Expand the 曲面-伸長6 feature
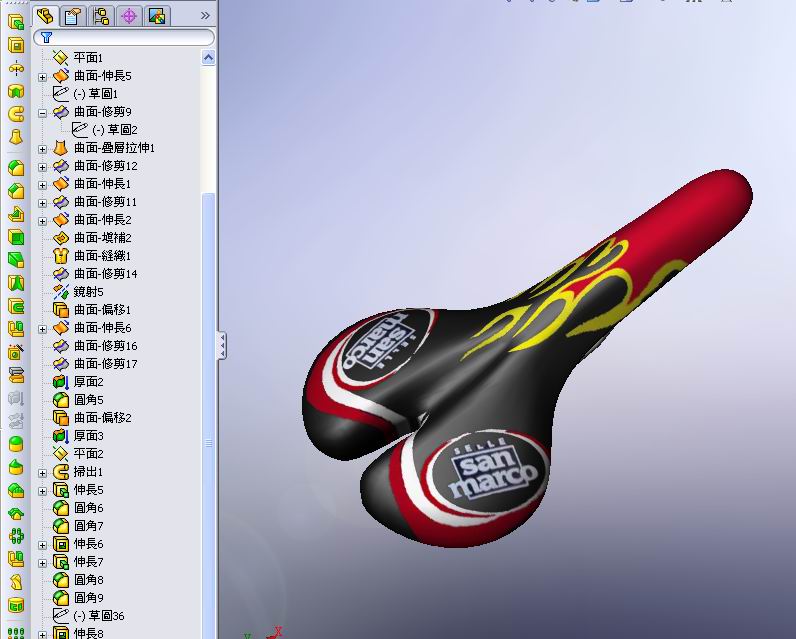 [x=43, y=329]
